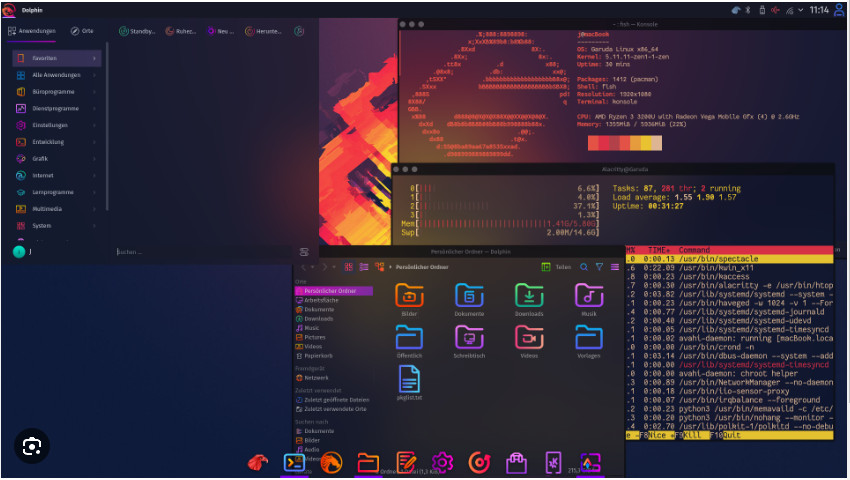
Task: Open Papierkorb in Dolphin places
Action: [x=333, y=356]
